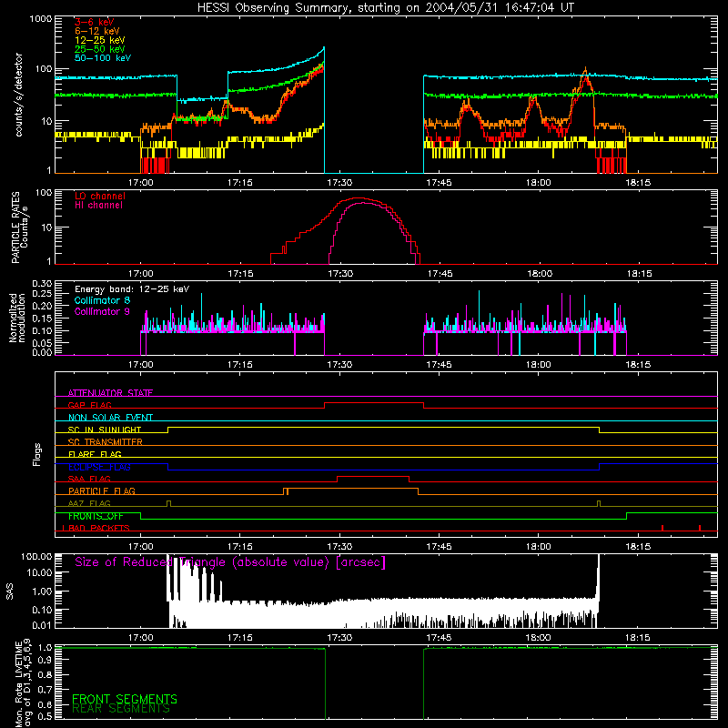Select the Collimator 9 legend label
The height and width of the screenshot is (728, 728).
(x=102, y=311)
